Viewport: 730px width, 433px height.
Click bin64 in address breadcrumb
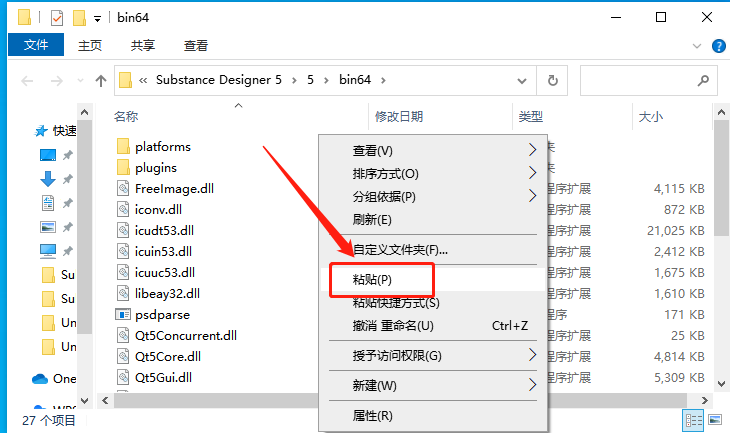pyautogui.click(x=355, y=80)
